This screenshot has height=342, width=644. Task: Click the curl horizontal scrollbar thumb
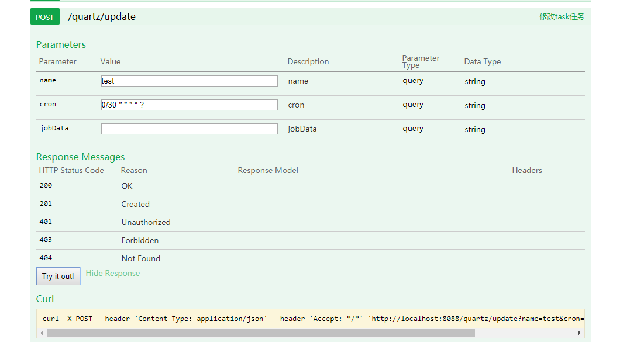(261, 333)
